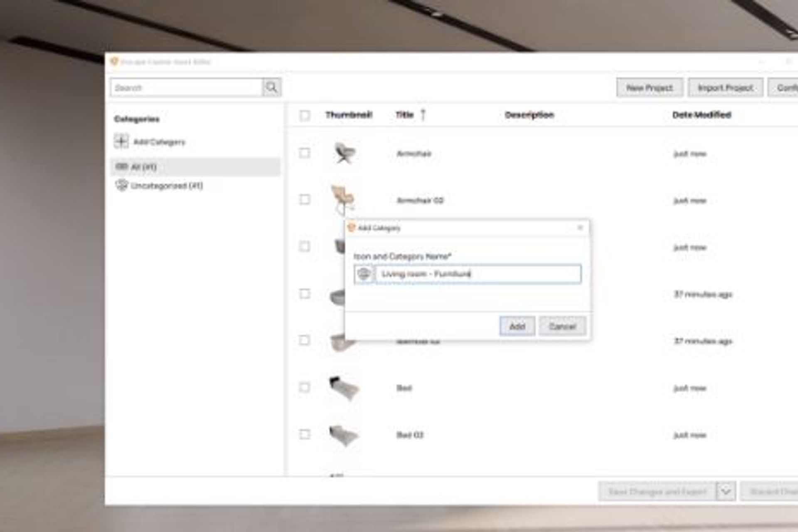This screenshot has height=532, width=798.
Task: Click the Categories section heading
Action: point(136,118)
